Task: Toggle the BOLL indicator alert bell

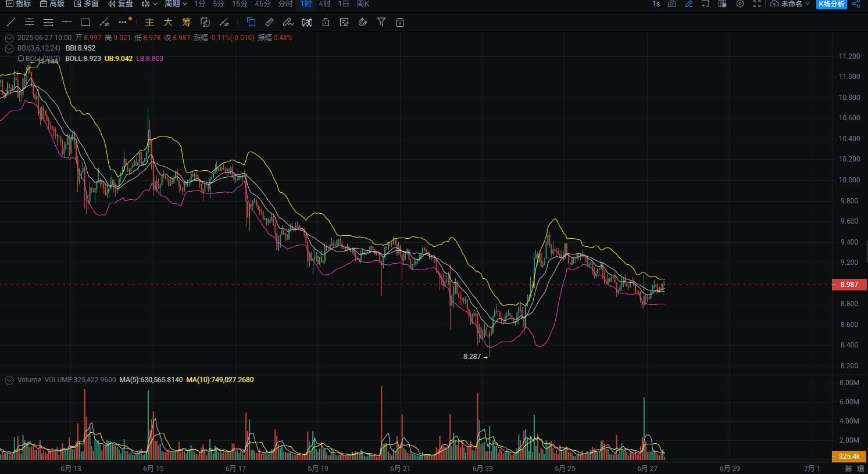Action: 21,59
